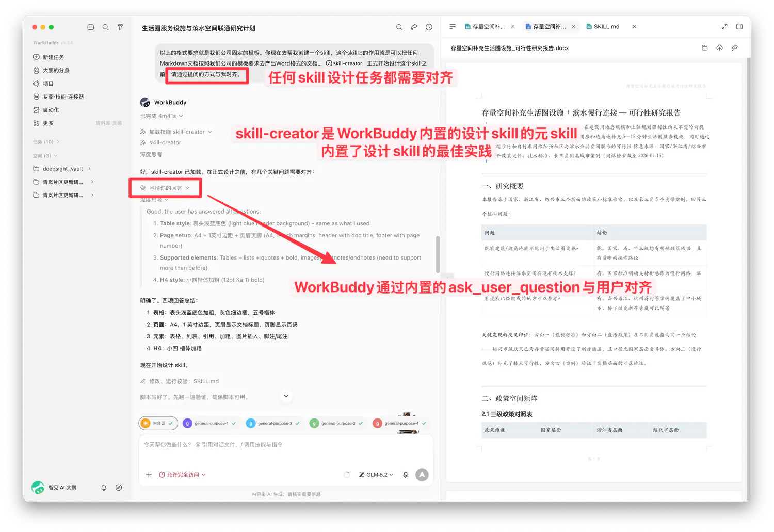Expand preview pane to fullscreen

724,27
